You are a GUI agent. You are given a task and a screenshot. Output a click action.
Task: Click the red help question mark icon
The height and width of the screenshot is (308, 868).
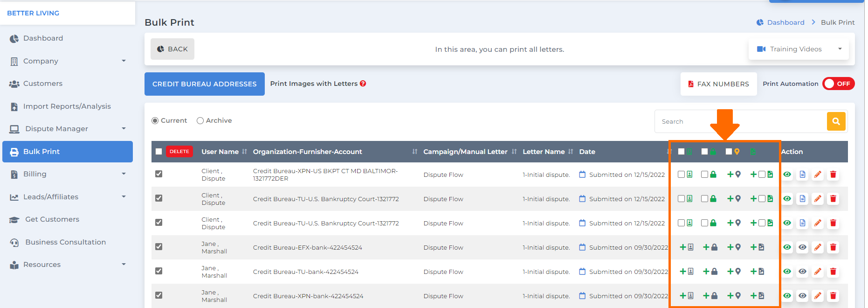363,84
